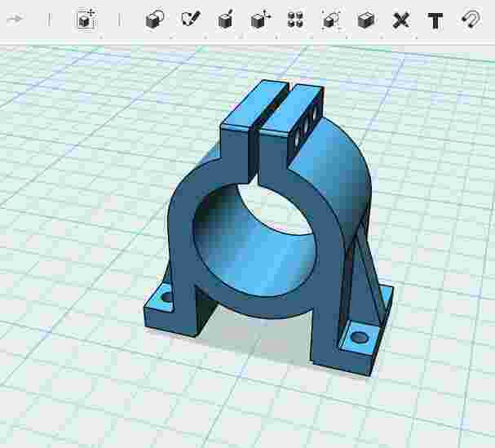Click the Redo arrow icon
The width and height of the screenshot is (495, 448).
point(15,20)
